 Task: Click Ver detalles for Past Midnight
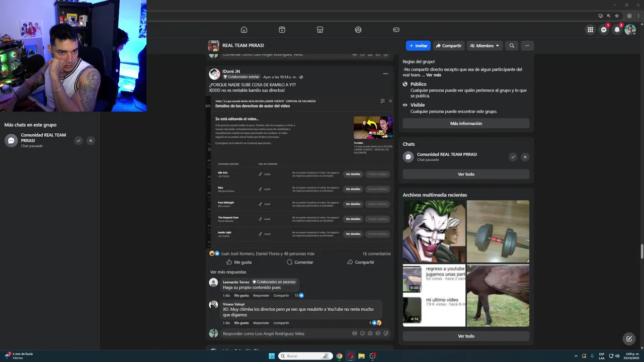pos(353,204)
